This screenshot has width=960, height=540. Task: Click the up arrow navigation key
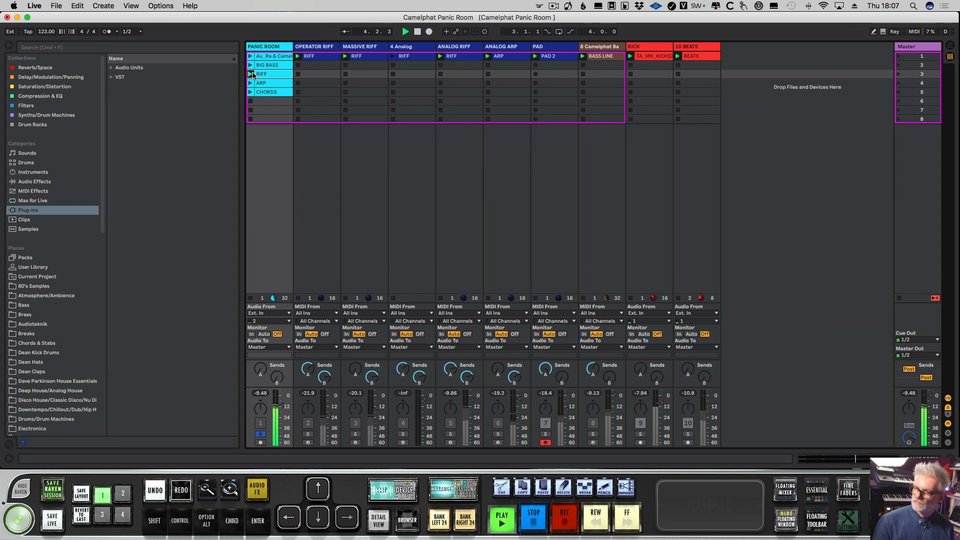point(318,489)
